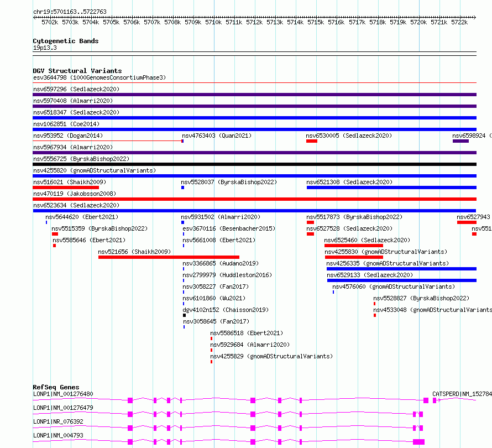Screen dimensions: 492x448
Task: Click nsv516021 (Shaikh2009) red bar
Action: tap(66, 187)
